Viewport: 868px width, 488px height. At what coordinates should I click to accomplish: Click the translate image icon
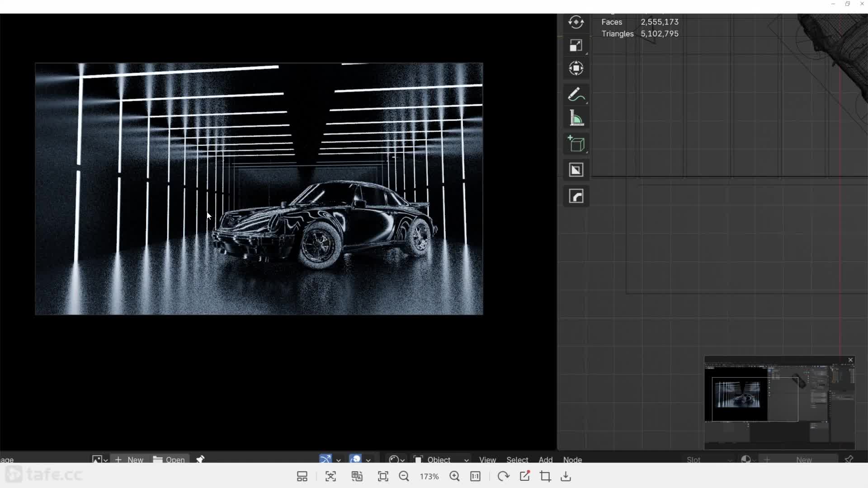357,476
